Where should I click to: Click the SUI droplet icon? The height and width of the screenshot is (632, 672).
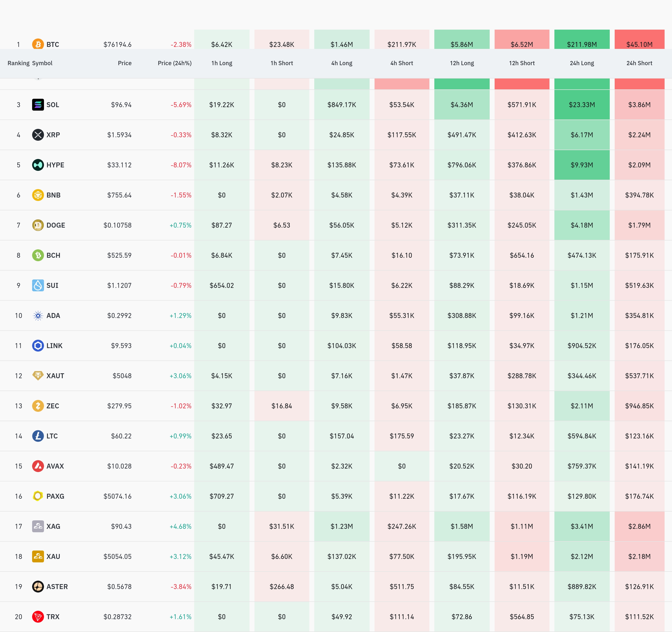(38, 285)
